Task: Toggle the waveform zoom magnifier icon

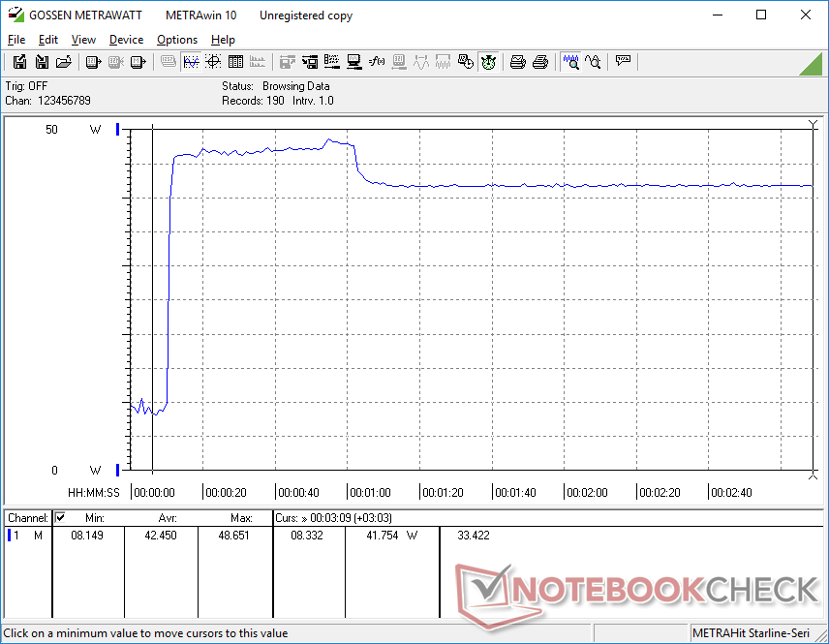Action: (571, 62)
